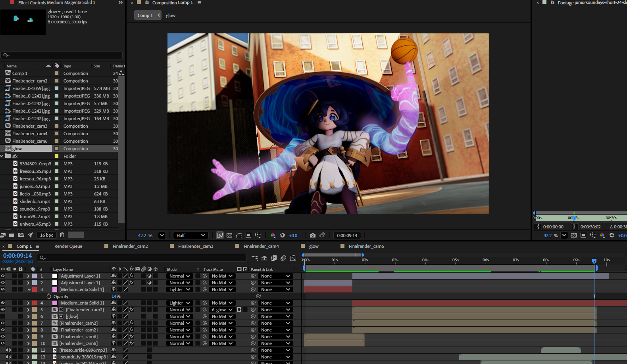Mute audio of layer 11 freesound mp3
This screenshot has width=627, height=364.
(8, 350)
